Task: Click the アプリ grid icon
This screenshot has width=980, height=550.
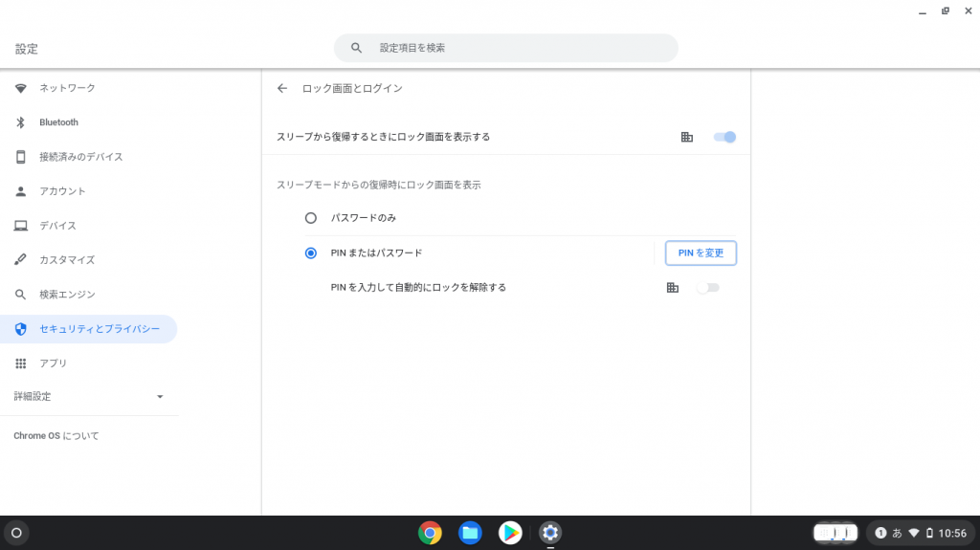Action: [x=21, y=363]
